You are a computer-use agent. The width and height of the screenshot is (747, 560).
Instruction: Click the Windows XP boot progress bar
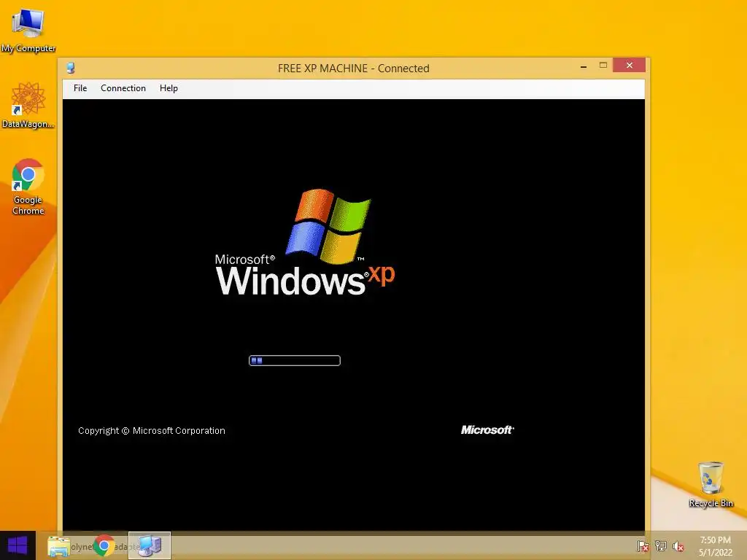click(x=295, y=360)
